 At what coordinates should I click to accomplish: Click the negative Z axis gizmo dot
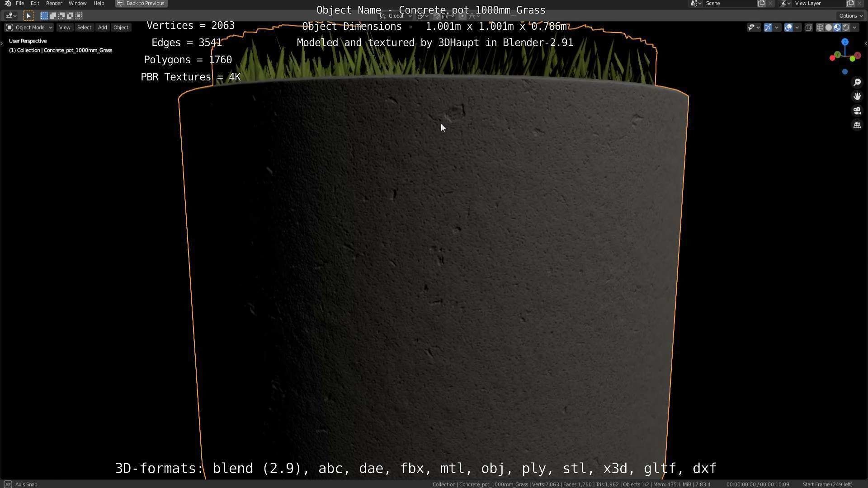click(844, 72)
